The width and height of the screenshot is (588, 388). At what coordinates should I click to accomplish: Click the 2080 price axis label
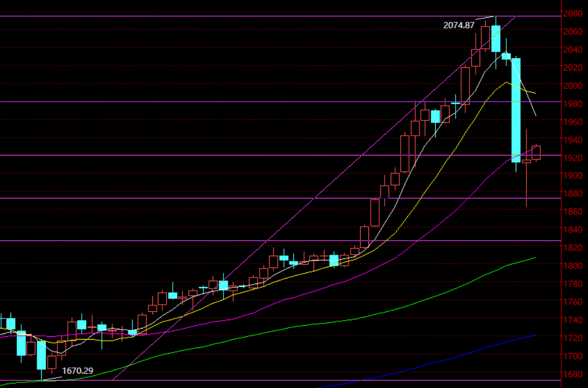(x=573, y=13)
